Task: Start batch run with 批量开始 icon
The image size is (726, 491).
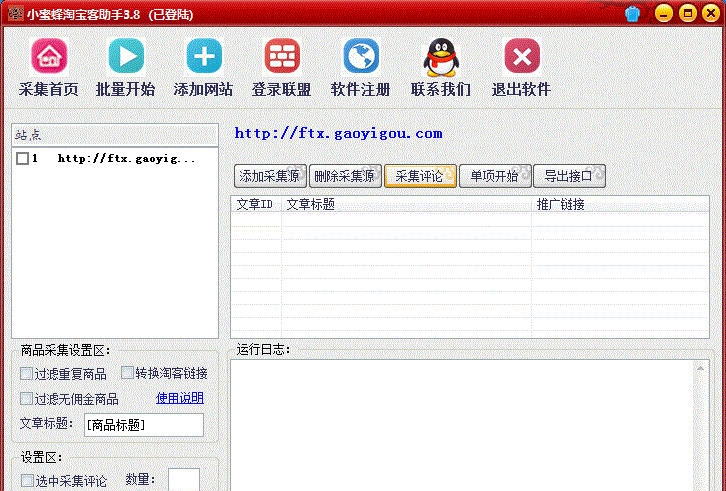Action: click(x=126, y=56)
